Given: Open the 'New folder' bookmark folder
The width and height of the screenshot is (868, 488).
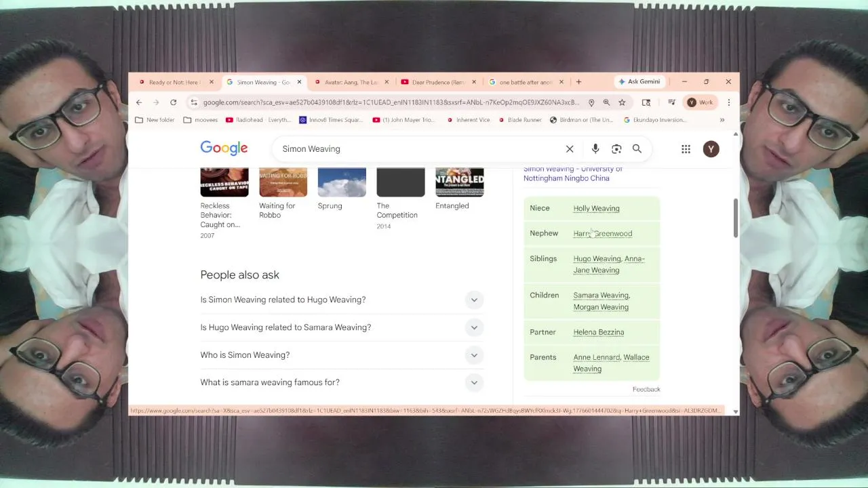Looking at the screenshot, I should point(155,120).
